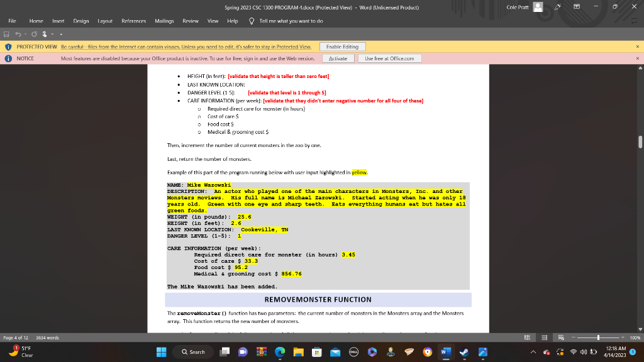Select Touch/Mouse mode icon on toolbar
Viewport: 644px width, 362px height.
pos(44,34)
